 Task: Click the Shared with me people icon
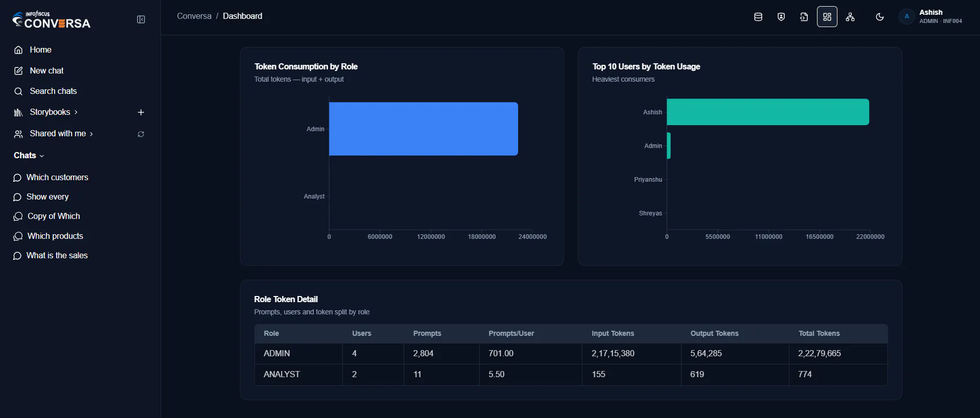click(18, 134)
